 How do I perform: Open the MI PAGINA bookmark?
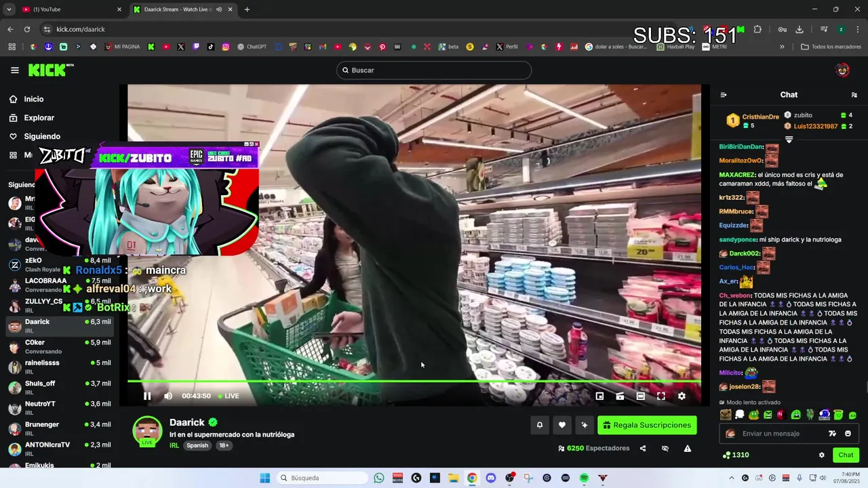tap(122, 47)
